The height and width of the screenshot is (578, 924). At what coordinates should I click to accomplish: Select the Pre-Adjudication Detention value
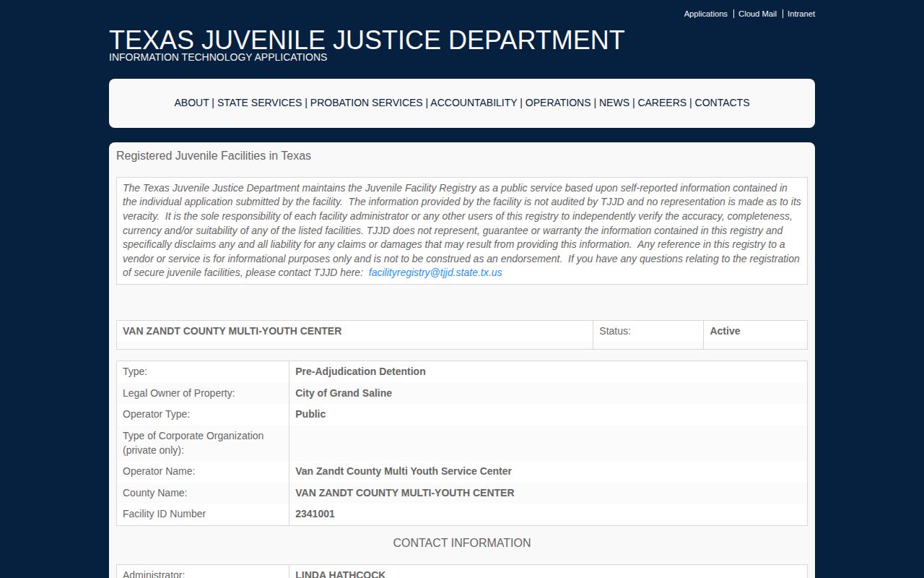tap(360, 371)
